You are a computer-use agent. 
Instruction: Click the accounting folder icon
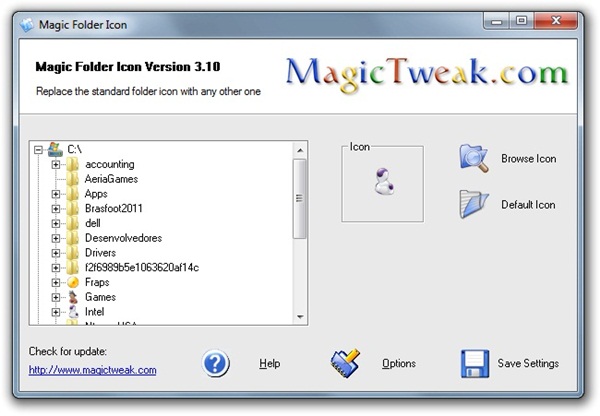72,165
